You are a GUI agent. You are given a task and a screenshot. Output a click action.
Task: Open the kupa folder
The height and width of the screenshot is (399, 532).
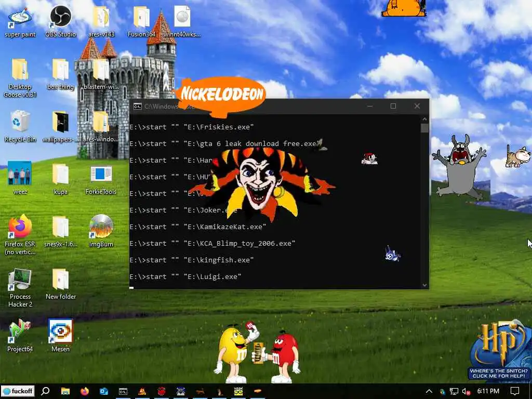pyautogui.click(x=60, y=179)
